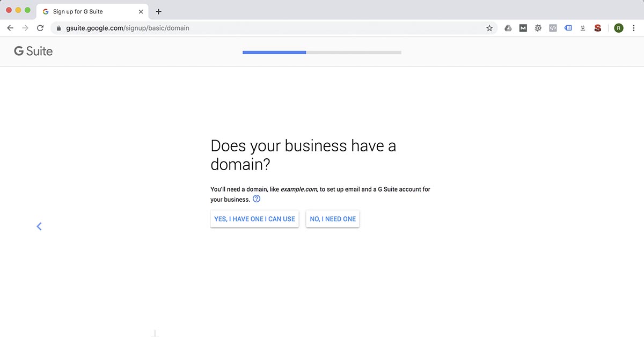Open a new browser tab
Screen dimensions: 644x337
click(x=158, y=11)
